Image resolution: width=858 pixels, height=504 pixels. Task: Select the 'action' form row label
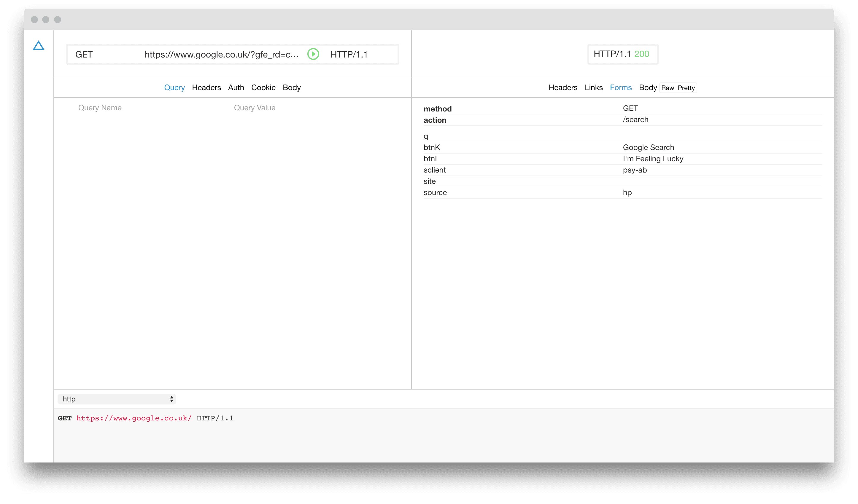(435, 120)
